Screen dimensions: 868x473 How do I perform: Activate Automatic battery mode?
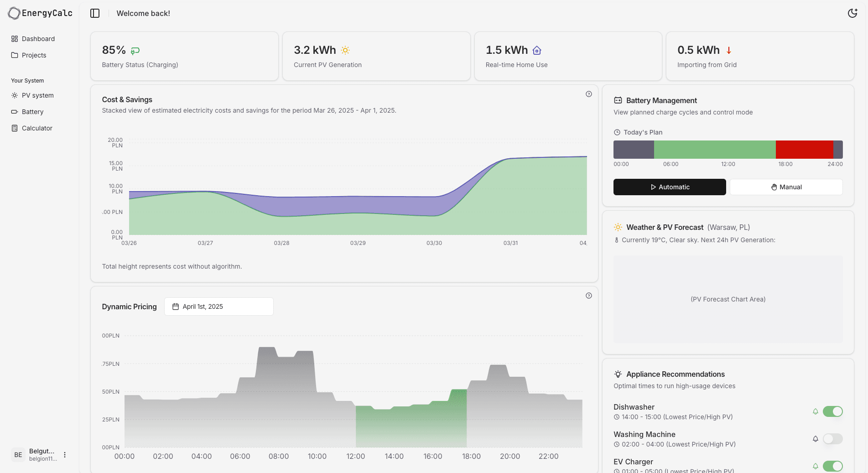tap(669, 187)
